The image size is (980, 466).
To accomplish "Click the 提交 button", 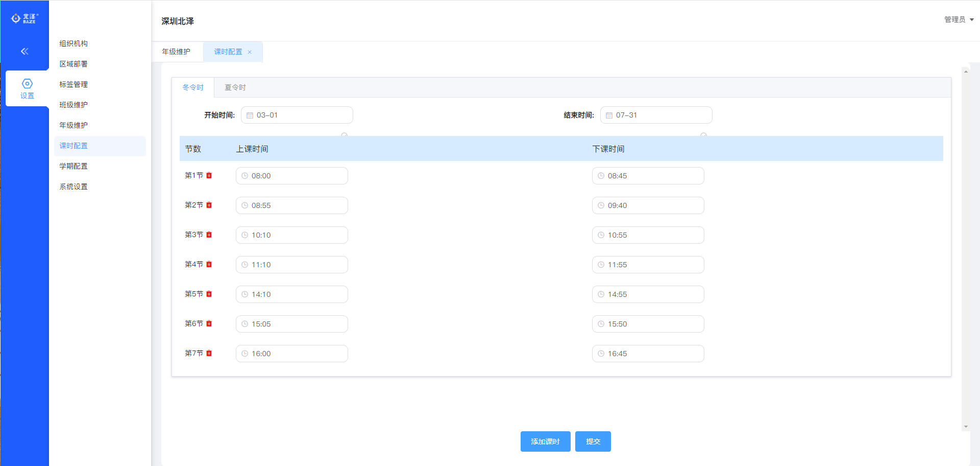I will pyautogui.click(x=593, y=441).
